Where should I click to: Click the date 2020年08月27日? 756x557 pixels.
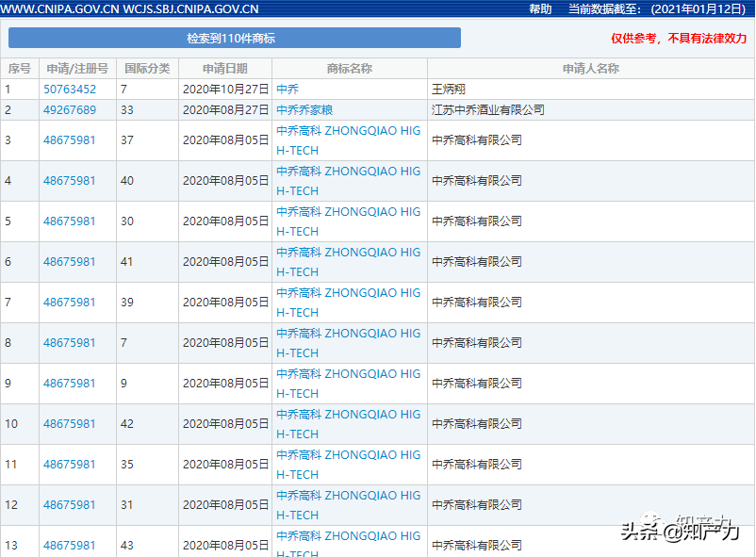click(225, 110)
